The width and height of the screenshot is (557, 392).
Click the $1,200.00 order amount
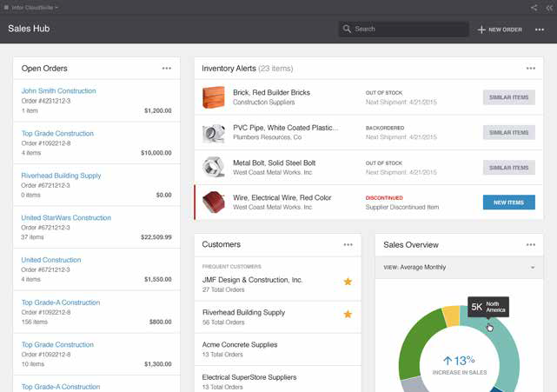pyautogui.click(x=158, y=111)
